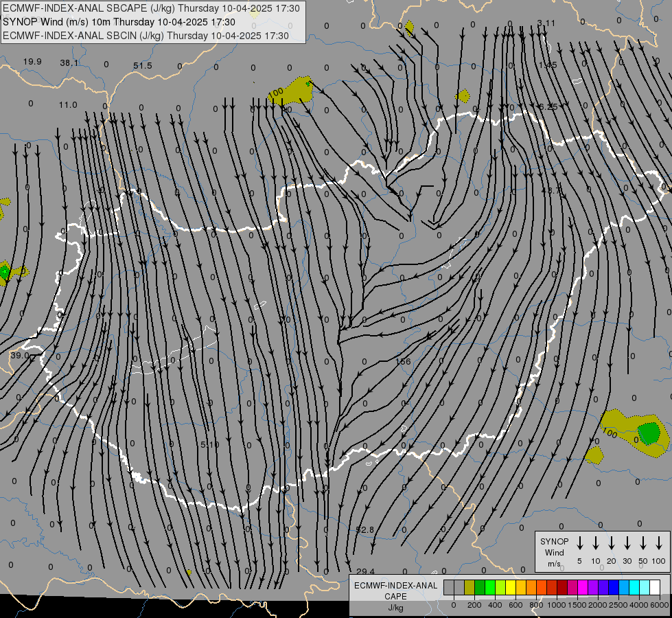672x618 pixels.
Task: Click the wind legend arrow for 30 m/s
Action: (x=627, y=542)
